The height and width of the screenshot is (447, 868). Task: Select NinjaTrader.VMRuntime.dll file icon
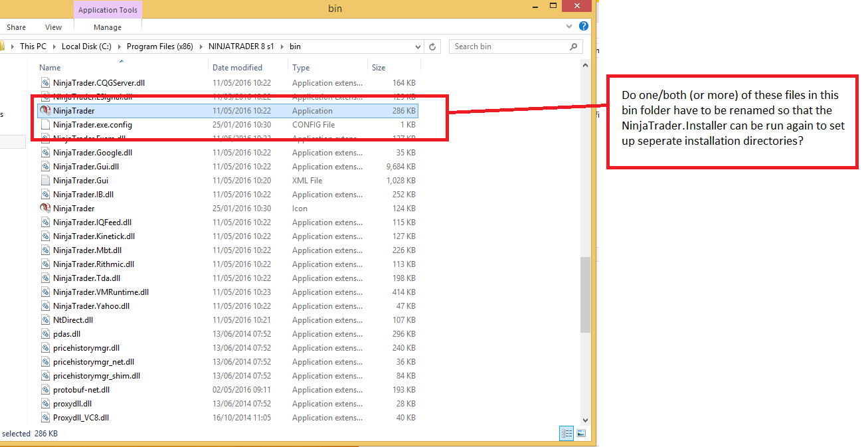(x=45, y=292)
